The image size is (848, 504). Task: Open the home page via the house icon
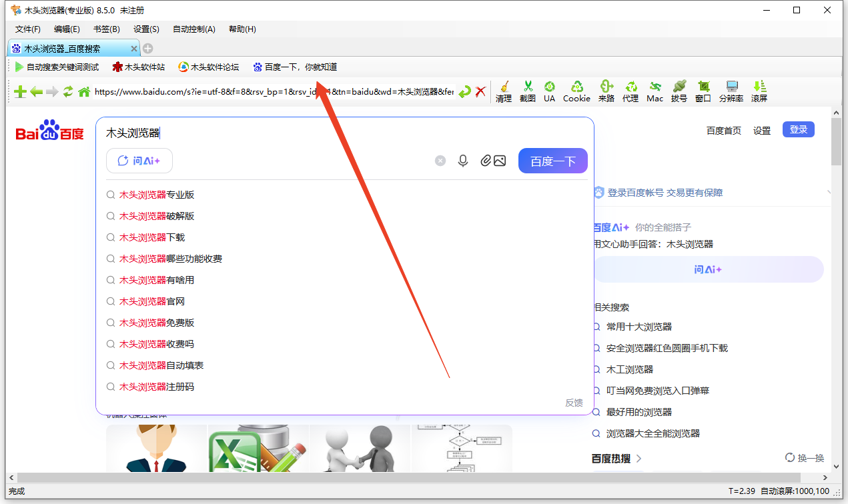84,92
